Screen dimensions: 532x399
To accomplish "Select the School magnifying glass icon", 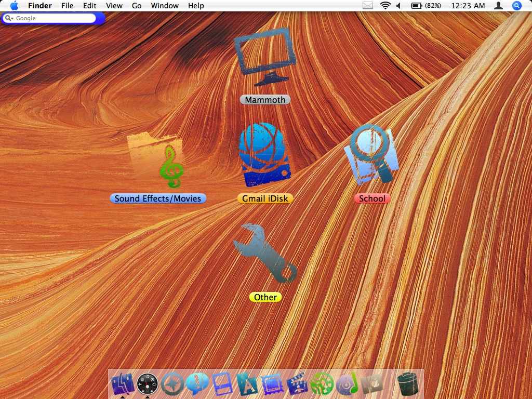I will pos(371,154).
